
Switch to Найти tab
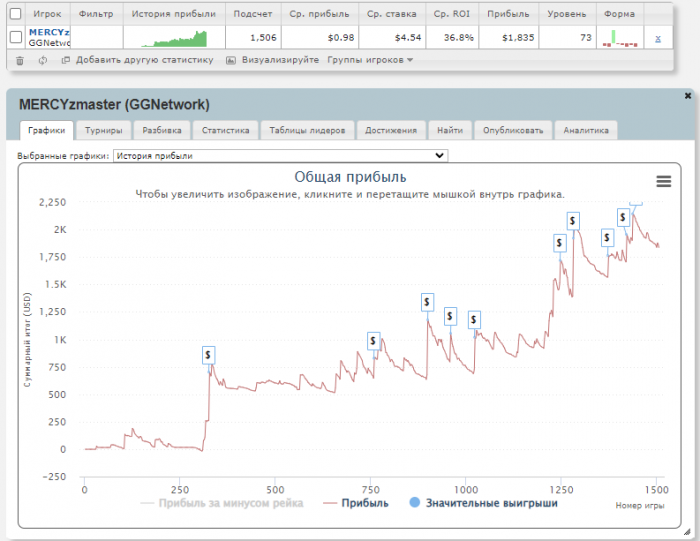[x=450, y=130]
